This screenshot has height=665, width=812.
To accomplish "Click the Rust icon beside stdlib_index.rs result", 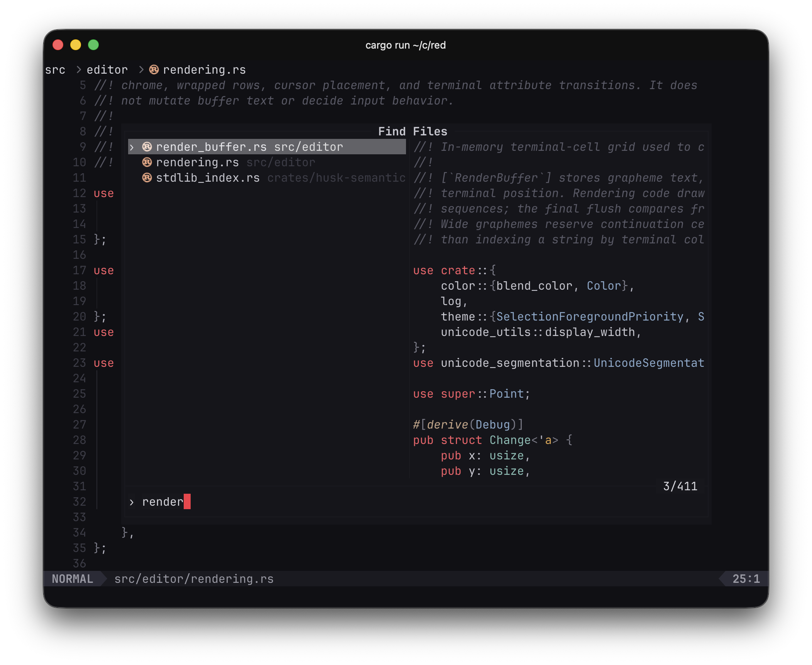I will pos(147,178).
